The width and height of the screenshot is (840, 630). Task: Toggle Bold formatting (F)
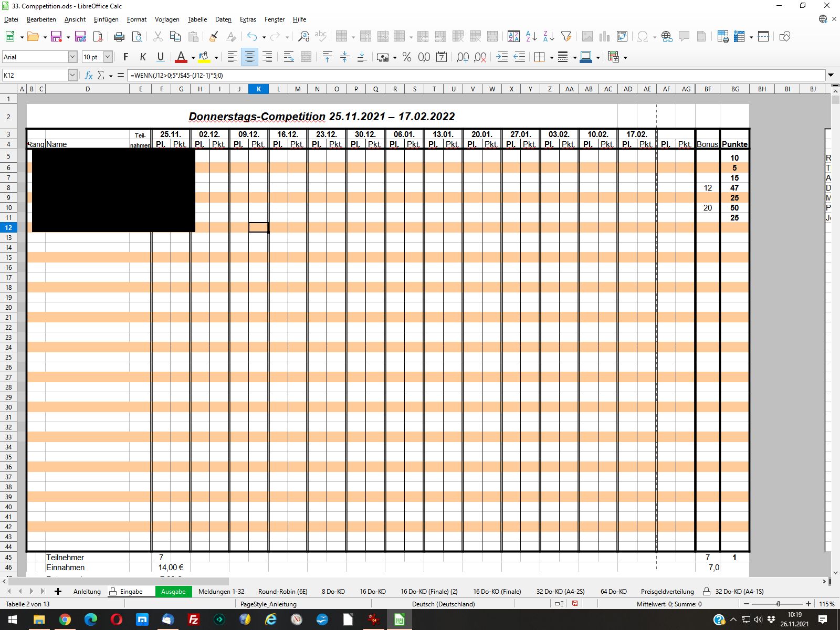[x=125, y=57]
